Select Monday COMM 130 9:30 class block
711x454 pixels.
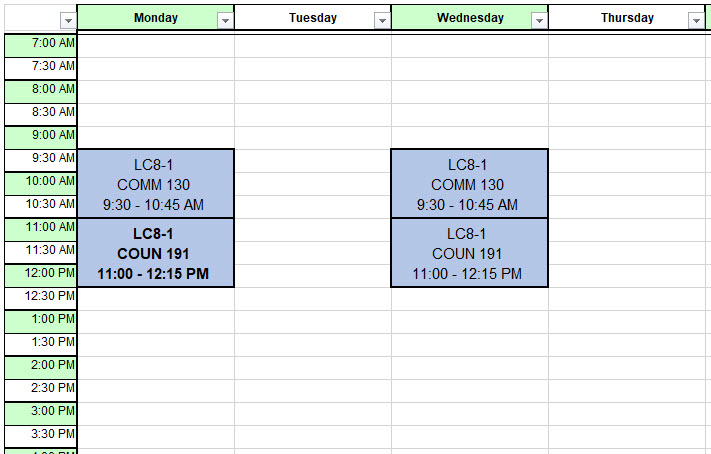pos(156,184)
